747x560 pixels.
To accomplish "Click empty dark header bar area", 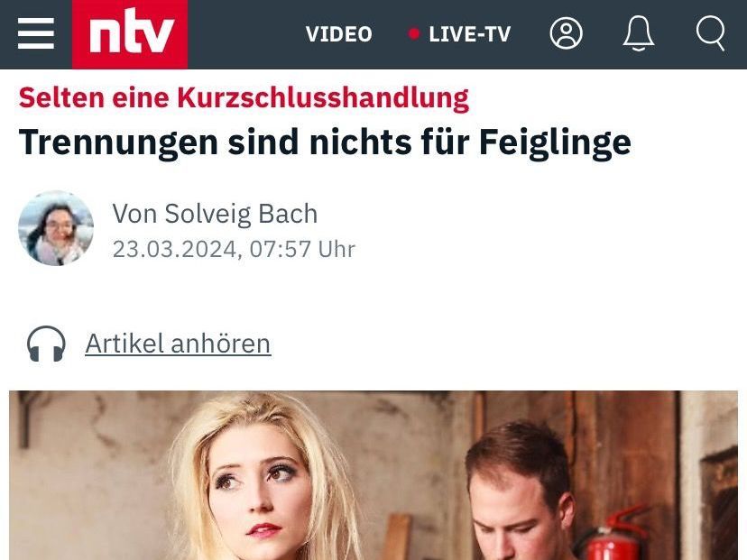I will 245,34.
